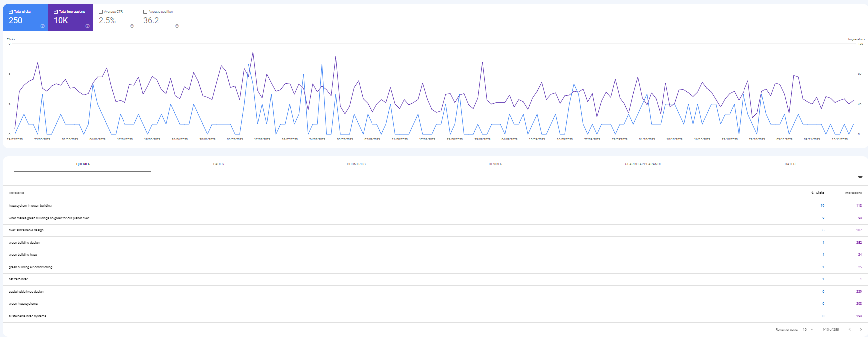868x337 pixels.
Task: Open the Search Appearance tab
Action: coord(643,164)
